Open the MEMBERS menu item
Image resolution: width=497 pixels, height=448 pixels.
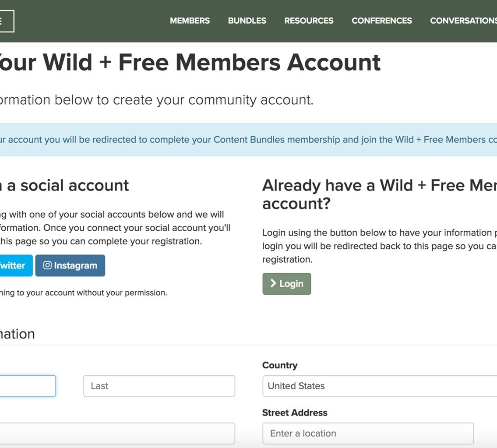[x=190, y=21]
